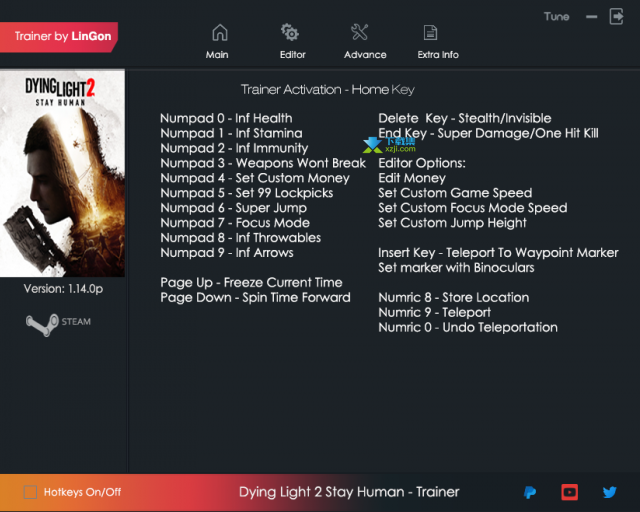Click Delete Key - Stealth/Invisible line
640x512 pixels.
465,118
